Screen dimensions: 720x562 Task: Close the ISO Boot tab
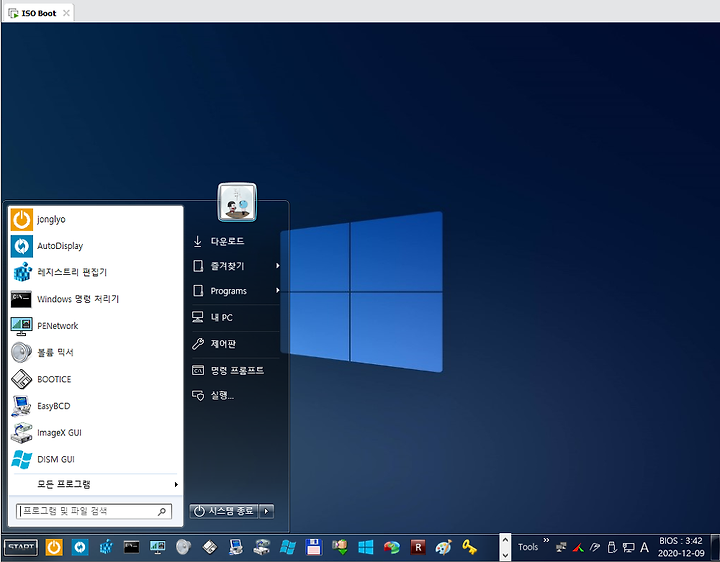pyautogui.click(x=66, y=13)
